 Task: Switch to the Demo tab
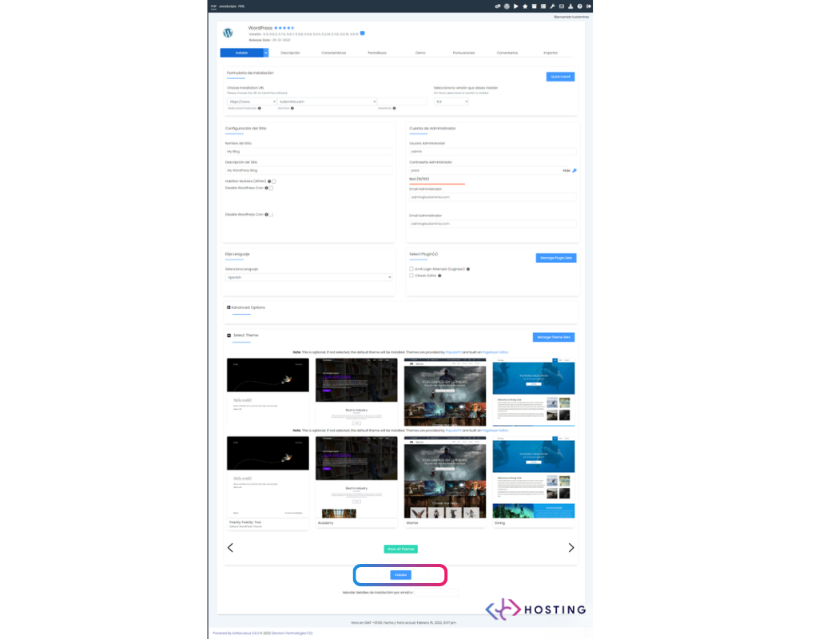click(420, 52)
